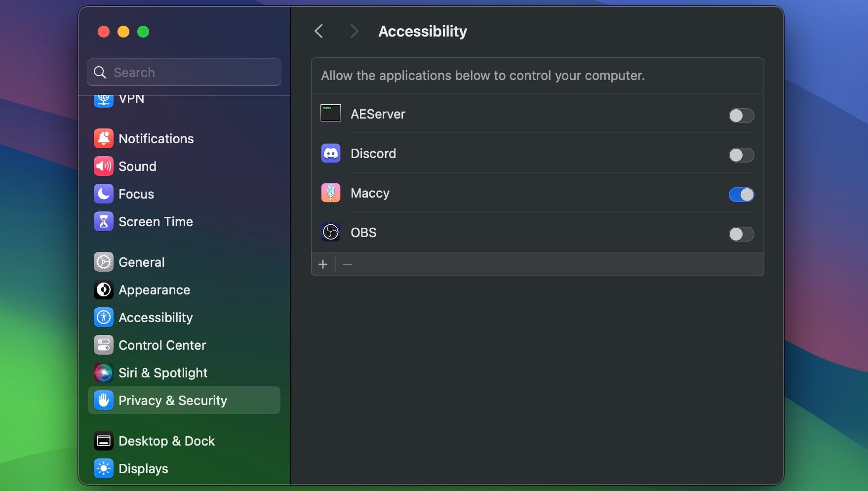Click the Search field

pyautogui.click(x=184, y=72)
